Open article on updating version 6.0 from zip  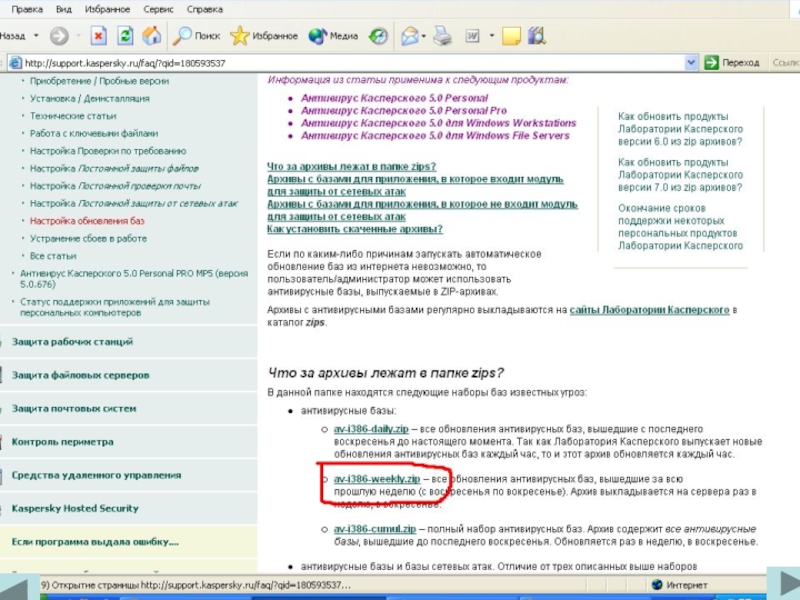[x=680, y=129]
